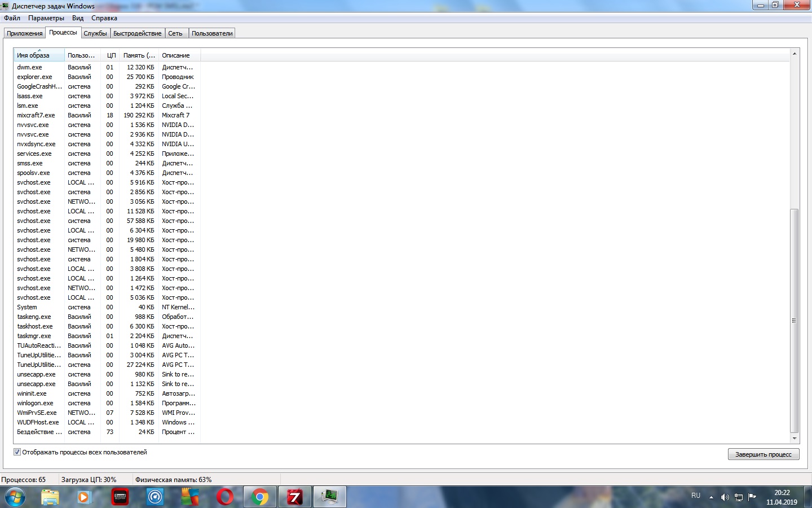This screenshot has height=508, width=812.
Task: Click the process list scrollbar thumb
Action: click(794, 320)
